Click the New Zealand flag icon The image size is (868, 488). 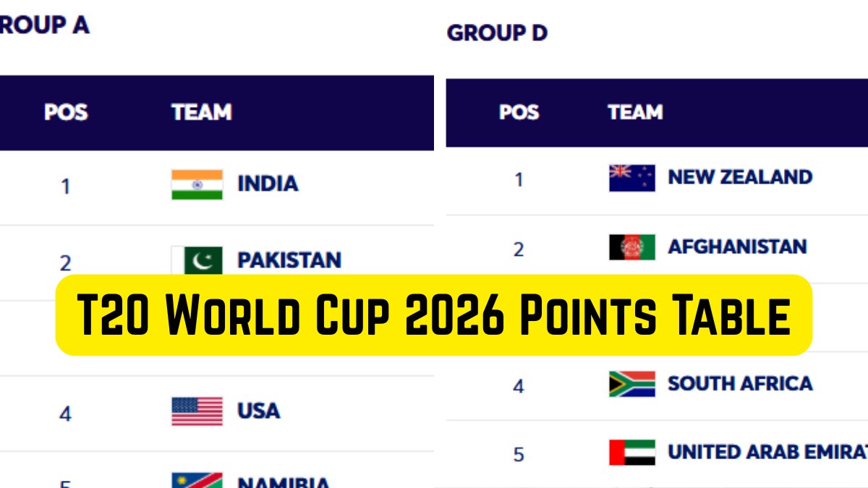[631, 178]
